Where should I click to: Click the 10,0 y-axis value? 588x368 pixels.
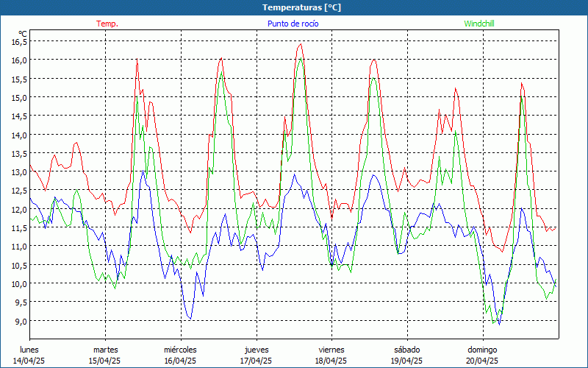tap(20, 283)
